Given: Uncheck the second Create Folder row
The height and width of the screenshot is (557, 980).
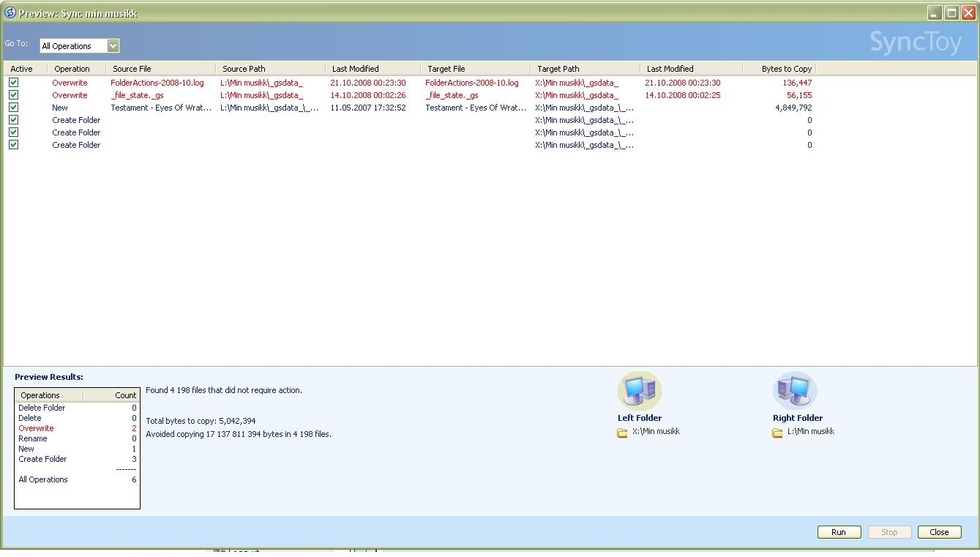Looking at the screenshot, I should (13, 132).
